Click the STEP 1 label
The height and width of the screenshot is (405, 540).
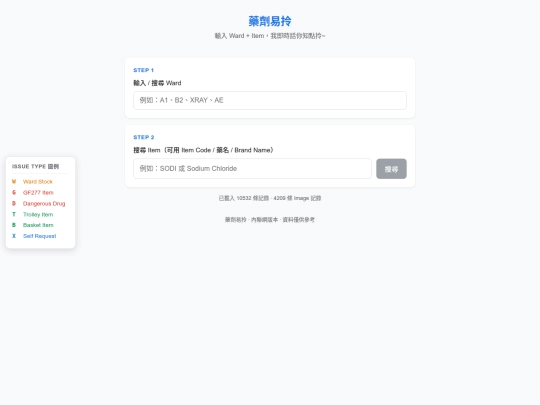[144, 70]
